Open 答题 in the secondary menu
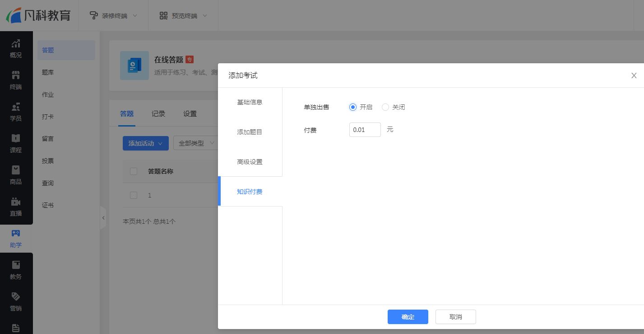644x334 pixels. [x=66, y=50]
